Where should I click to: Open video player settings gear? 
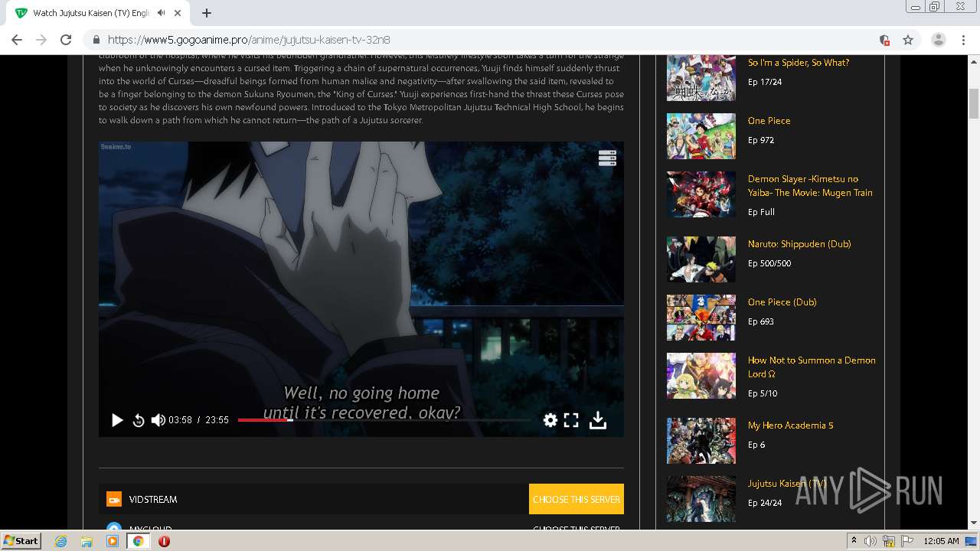click(550, 420)
